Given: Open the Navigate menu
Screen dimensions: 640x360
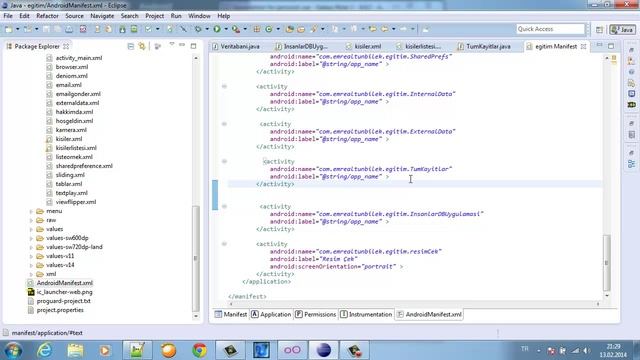Looking at the screenshot, I should coord(102,16).
